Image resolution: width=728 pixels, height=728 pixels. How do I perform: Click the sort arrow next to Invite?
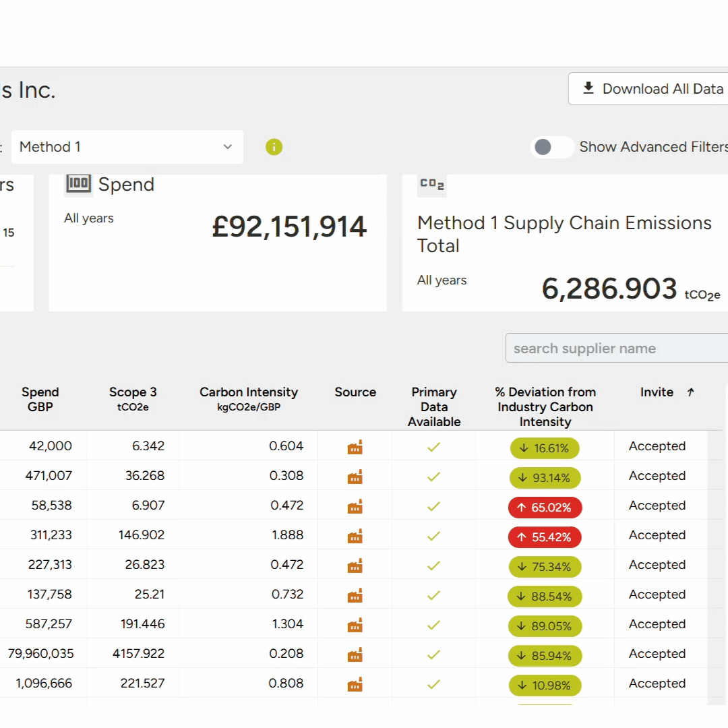coord(690,392)
